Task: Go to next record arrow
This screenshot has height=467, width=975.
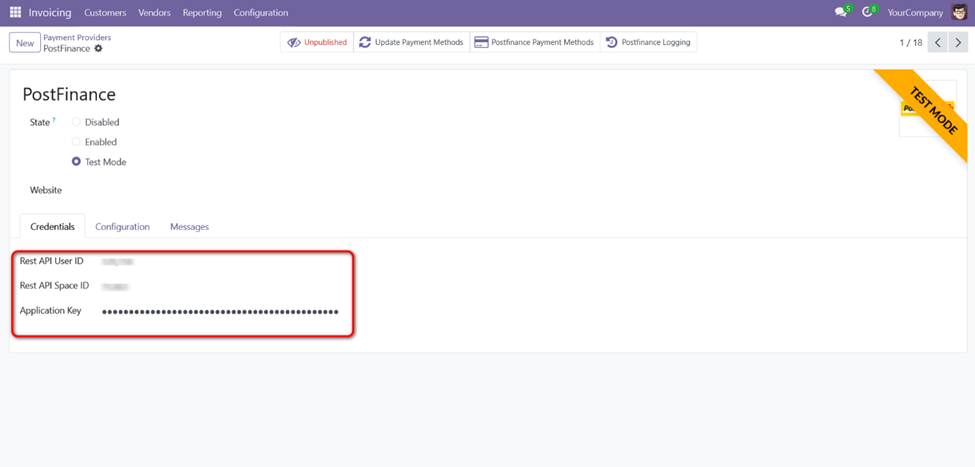Action: [959, 43]
